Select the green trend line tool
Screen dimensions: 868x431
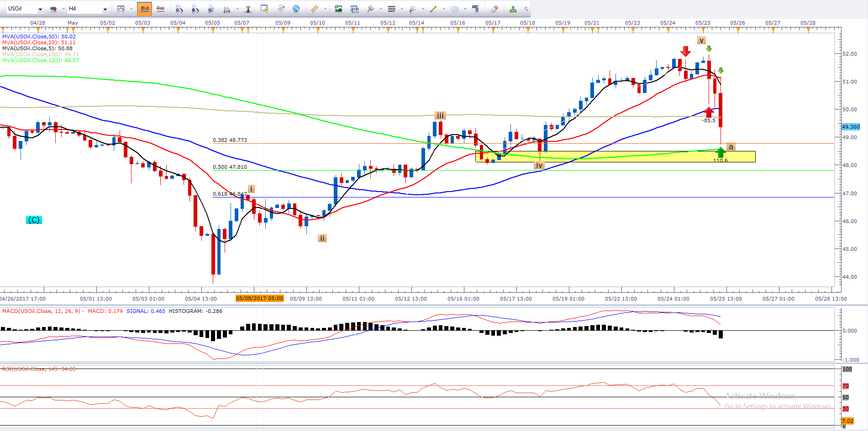click(x=433, y=9)
